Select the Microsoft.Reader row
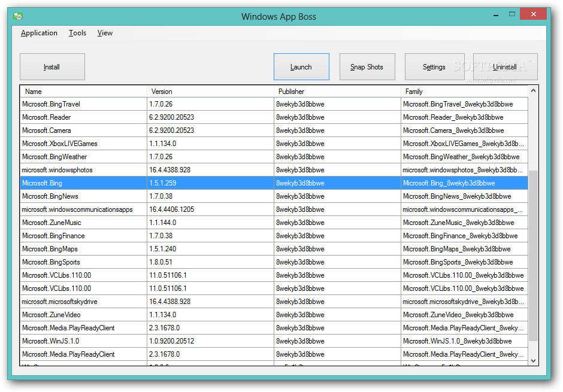The width and height of the screenshot is (563, 392). (x=274, y=117)
